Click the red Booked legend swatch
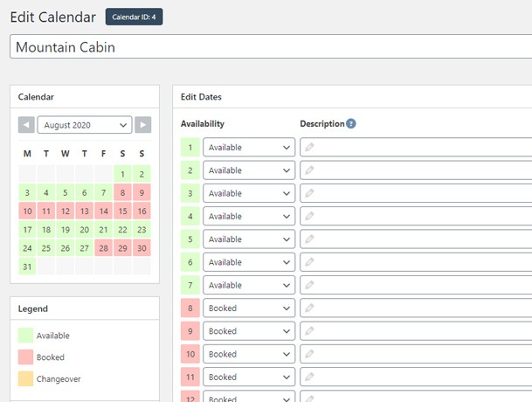 pos(25,357)
